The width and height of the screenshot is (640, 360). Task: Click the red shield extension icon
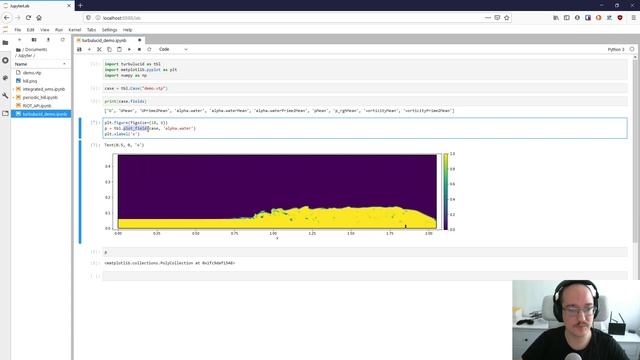tap(620, 18)
